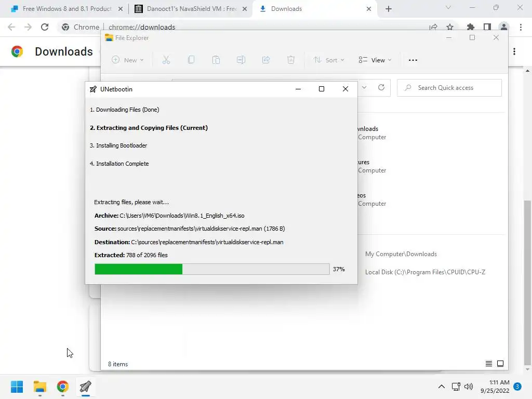Open Chrome main menu three dots

click(x=521, y=27)
